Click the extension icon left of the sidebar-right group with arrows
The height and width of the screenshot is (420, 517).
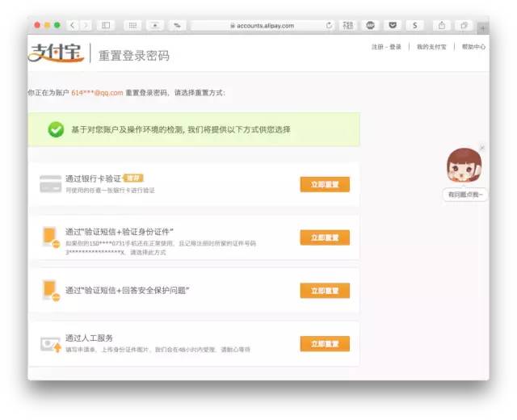[x=177, y=25]
